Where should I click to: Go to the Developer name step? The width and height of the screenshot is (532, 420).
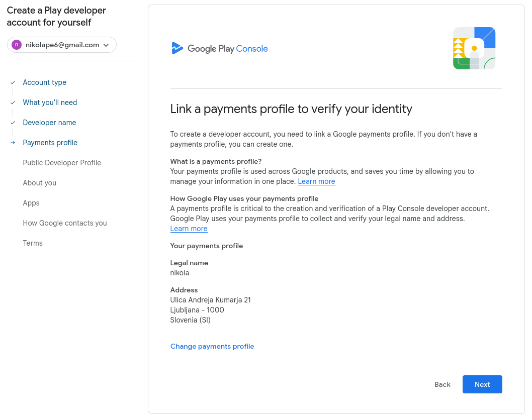49,123
